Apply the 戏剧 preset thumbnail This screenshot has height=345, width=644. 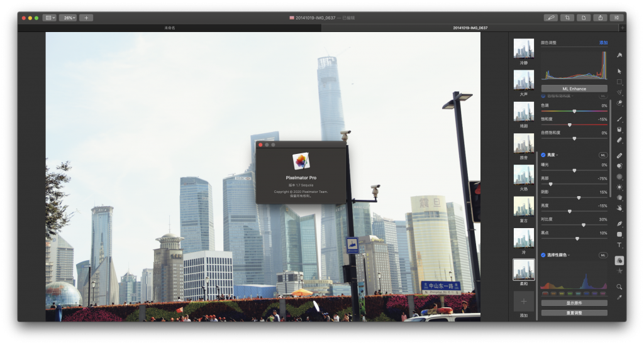524,112
